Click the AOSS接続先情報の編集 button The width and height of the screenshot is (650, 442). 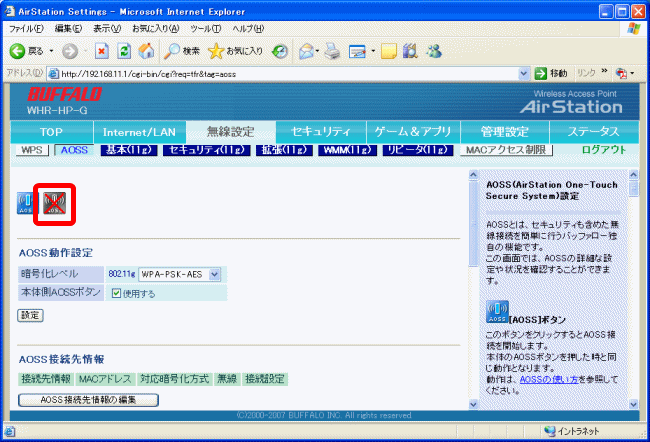[88, 400]
